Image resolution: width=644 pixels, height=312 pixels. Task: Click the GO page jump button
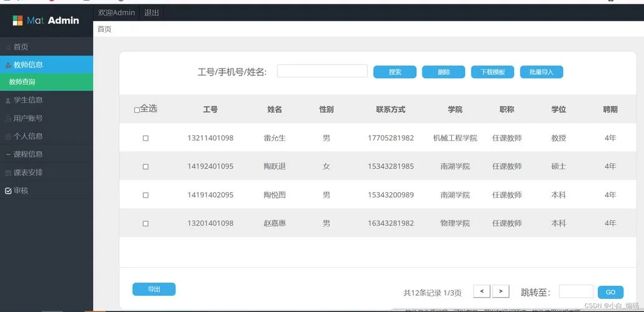point(611,292)
